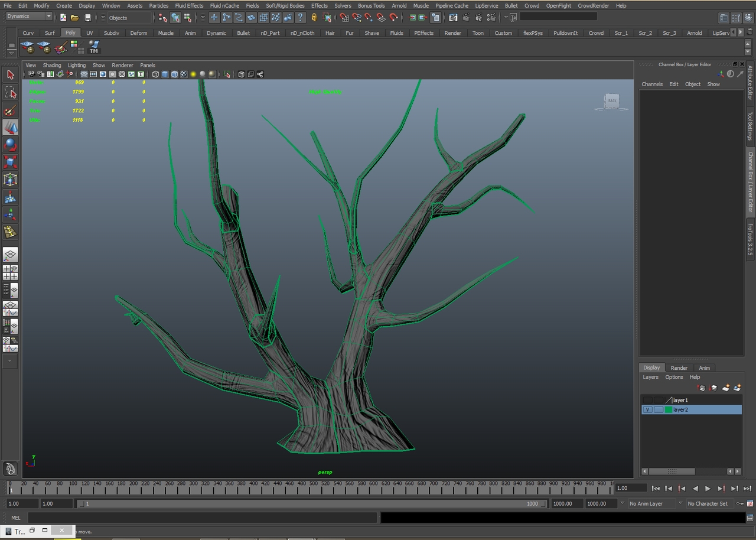The image size is (756, 540).
Task: Click the New Scene icon
Action: click(x=63, y=18)
